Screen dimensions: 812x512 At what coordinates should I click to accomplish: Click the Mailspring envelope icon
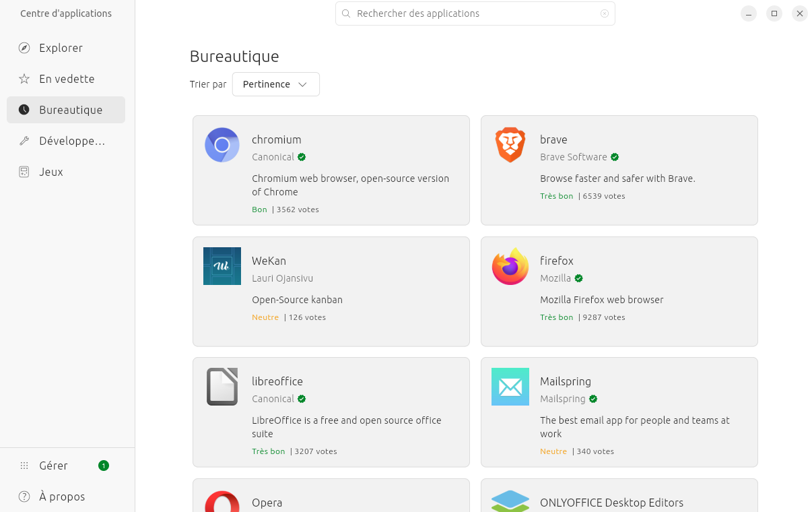[510, 387]
